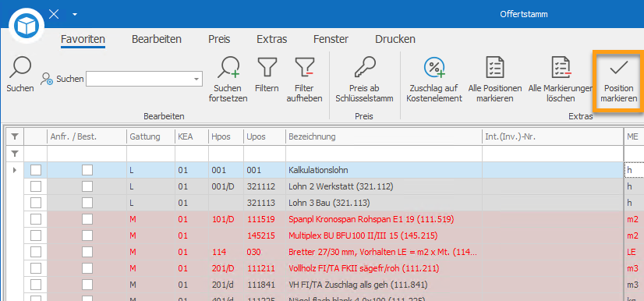Viewport: 644px width, 301px height.
Task: Click the Int.(Inv.)-Nr. column header
Action: click(553, 136)
